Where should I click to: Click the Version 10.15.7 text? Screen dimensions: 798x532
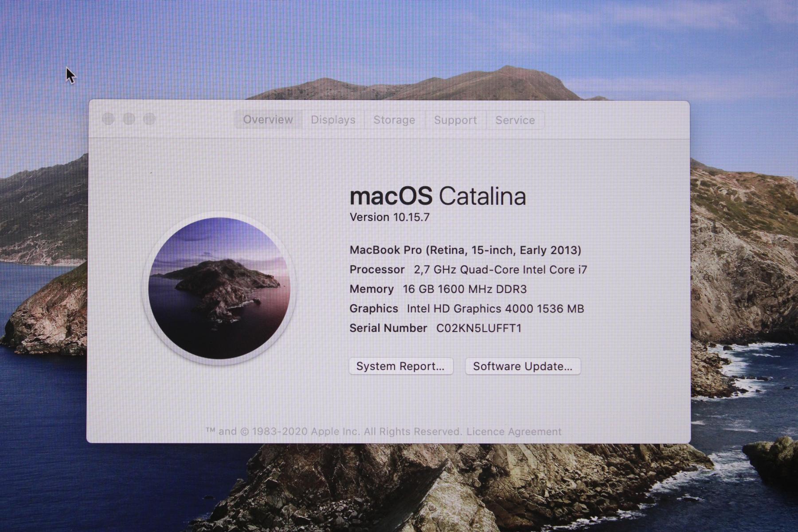pyautogui.click(x=390, y=217)
